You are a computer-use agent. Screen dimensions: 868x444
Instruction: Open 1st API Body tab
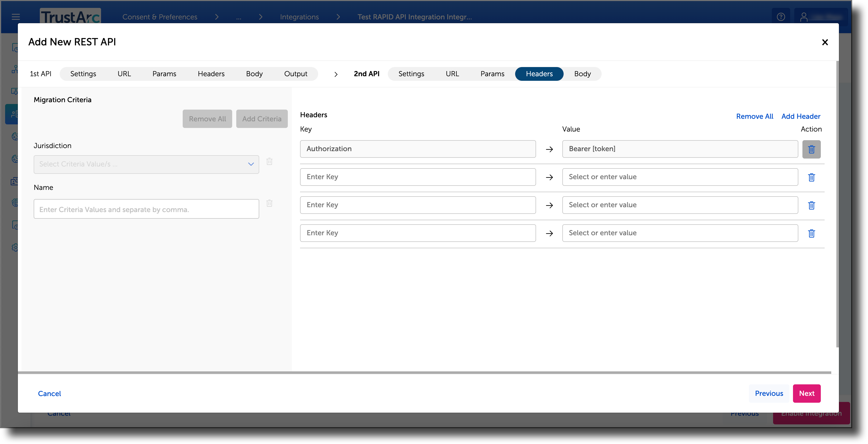[254, 74]
